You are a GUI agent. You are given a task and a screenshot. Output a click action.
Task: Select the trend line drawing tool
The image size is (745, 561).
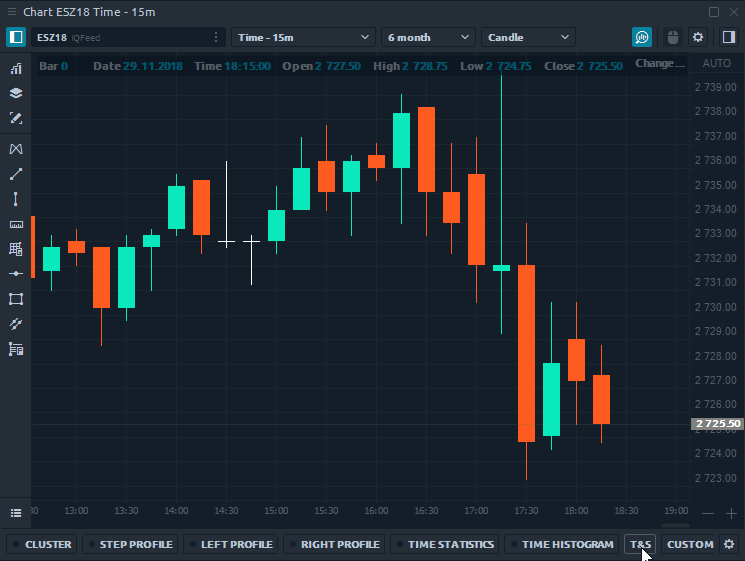15,174
